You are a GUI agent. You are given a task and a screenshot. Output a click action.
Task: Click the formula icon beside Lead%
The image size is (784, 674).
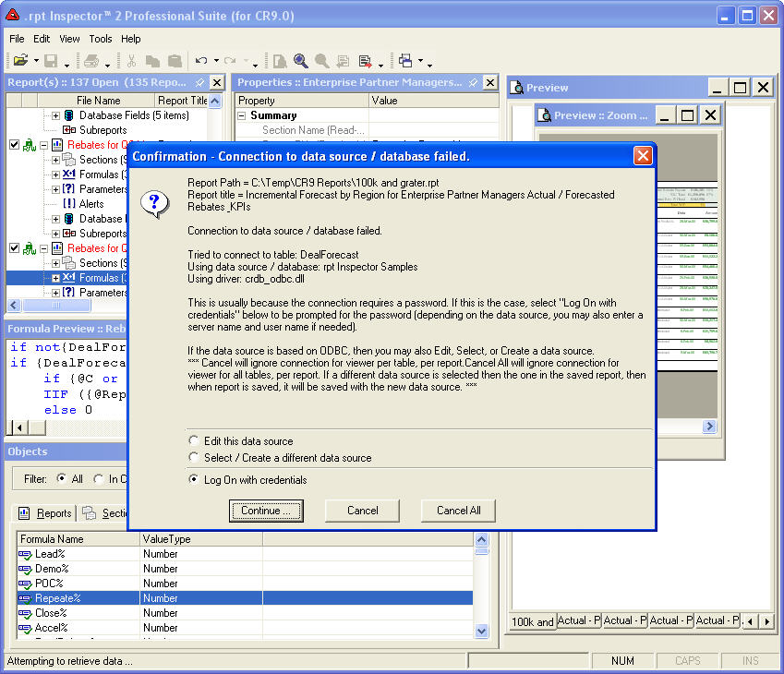click(25, 554)
